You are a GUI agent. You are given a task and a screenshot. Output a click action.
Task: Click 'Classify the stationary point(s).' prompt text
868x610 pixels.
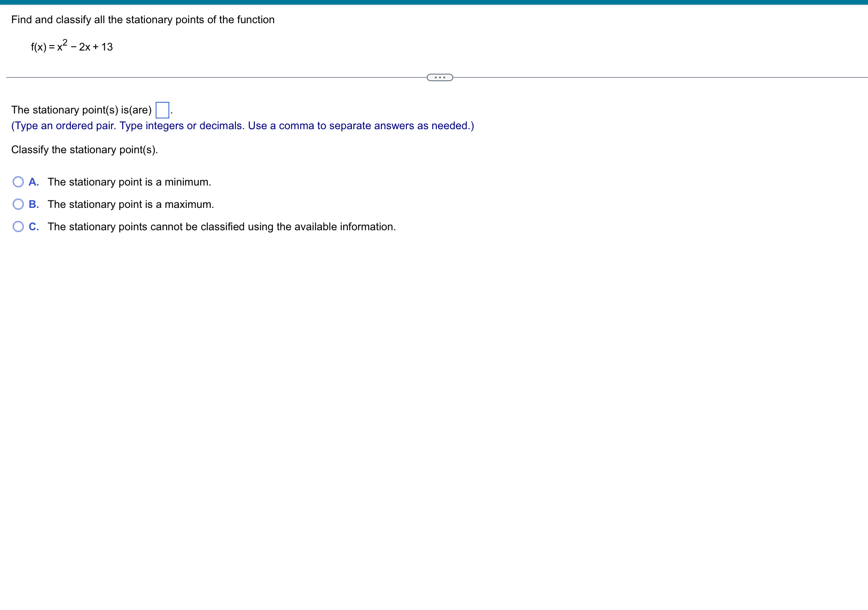point(84,149)
